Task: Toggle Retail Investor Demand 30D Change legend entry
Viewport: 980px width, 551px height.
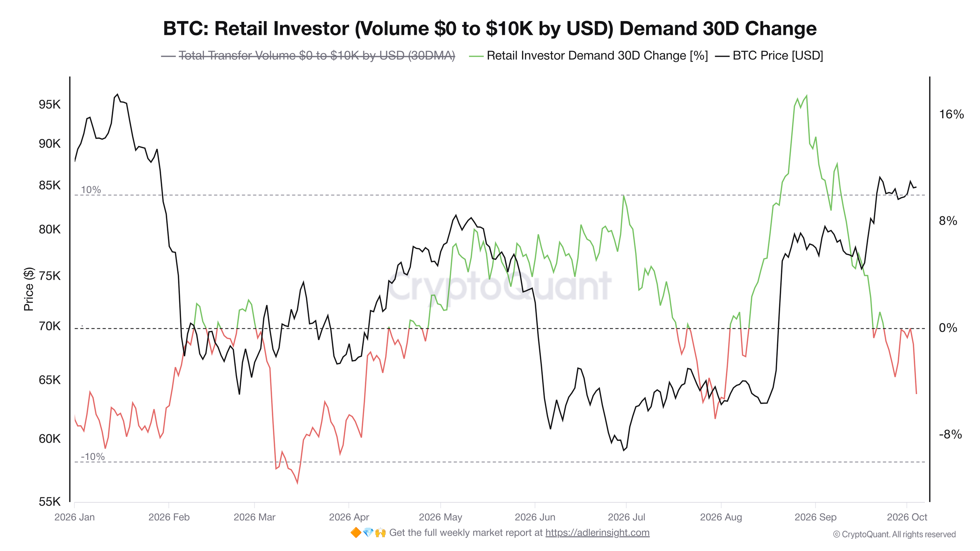Action: coord(588,55)
